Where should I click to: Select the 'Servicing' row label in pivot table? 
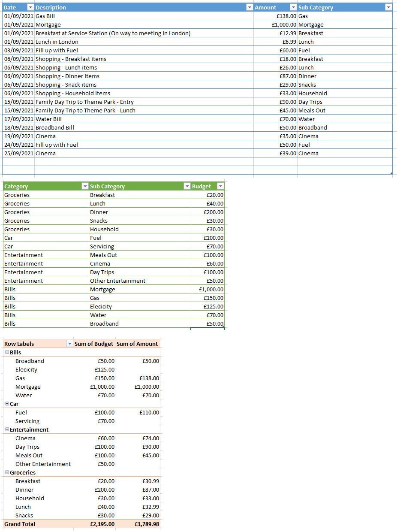pos(27,421)
